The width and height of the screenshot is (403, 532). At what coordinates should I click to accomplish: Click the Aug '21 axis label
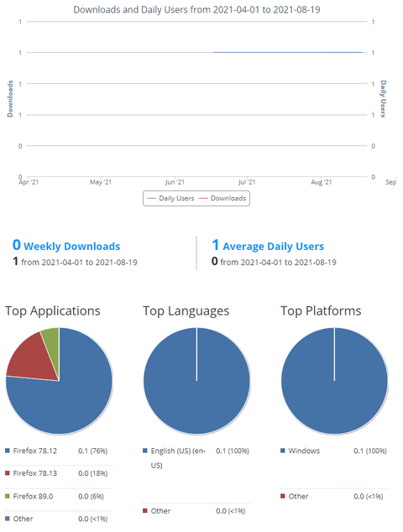click(x=322, y=182)
